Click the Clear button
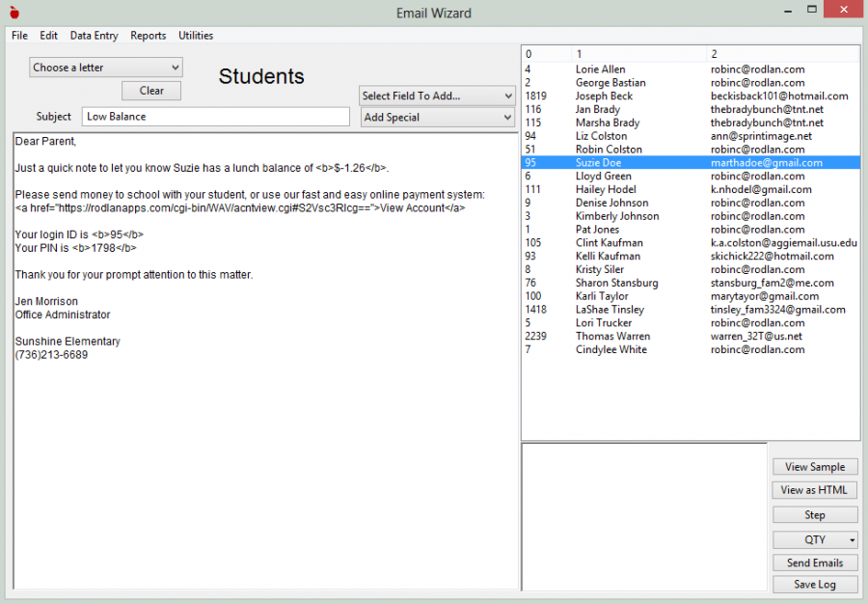The image size is (868, 604). point(151,91)
